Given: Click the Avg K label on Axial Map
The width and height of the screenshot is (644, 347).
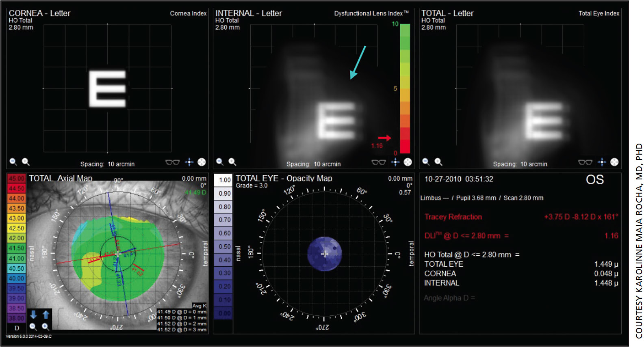Looking at the screenshot, I should point(199,306).
